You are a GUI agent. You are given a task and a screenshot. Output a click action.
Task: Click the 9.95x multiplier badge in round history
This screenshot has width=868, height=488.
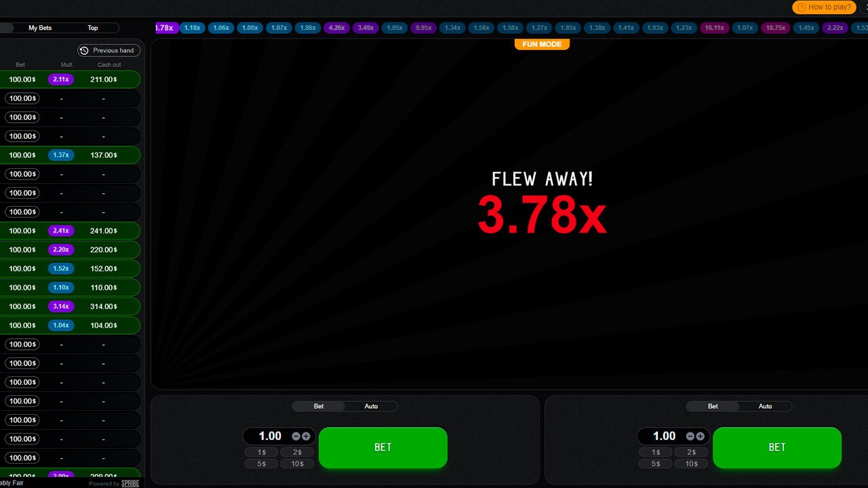423,28
